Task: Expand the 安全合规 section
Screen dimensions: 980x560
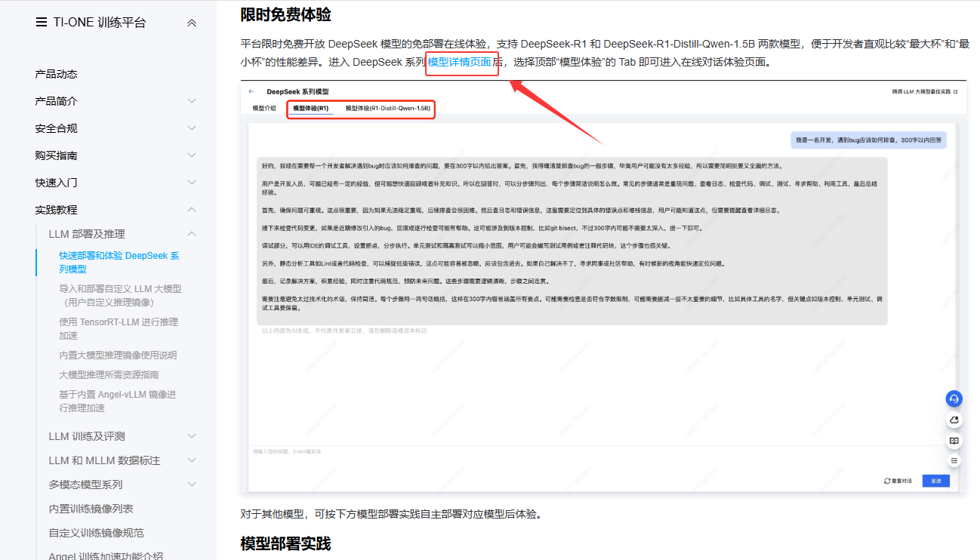Action: coord(192,128)
